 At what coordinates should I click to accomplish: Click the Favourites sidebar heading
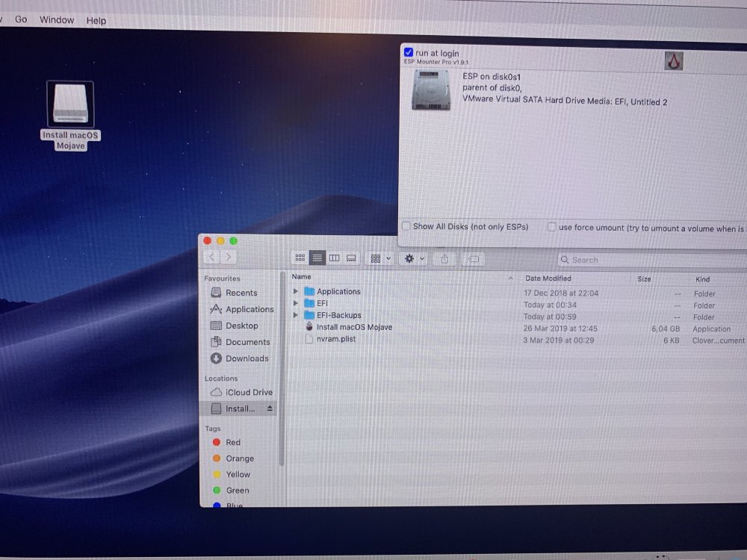222,279
